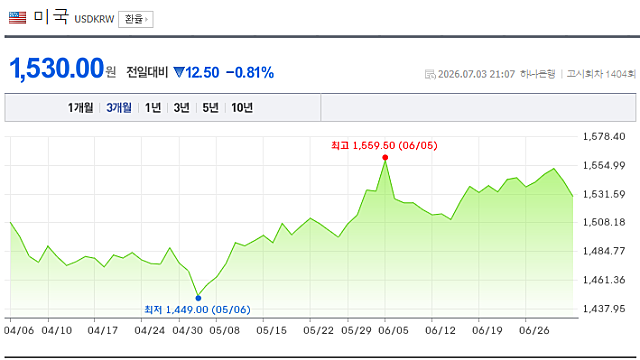Click the 05/29 date axis label
This screenshot has width=640, height=360.
tap(356, 331)
